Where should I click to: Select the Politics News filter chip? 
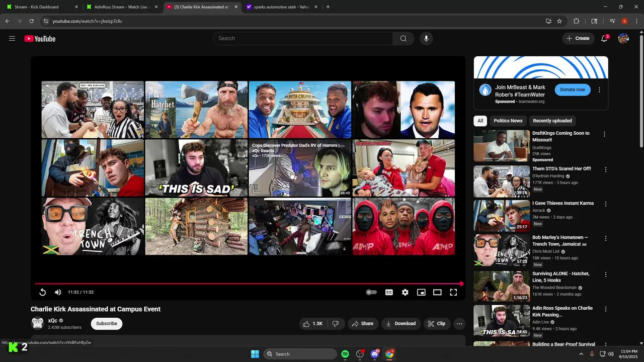508,121
